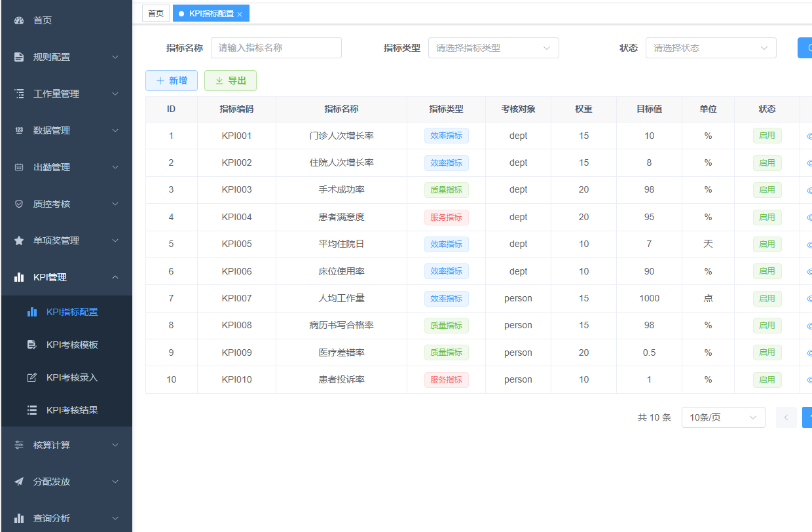
Task: Click the 住院人次增长率 name cell
Action: 341,162
